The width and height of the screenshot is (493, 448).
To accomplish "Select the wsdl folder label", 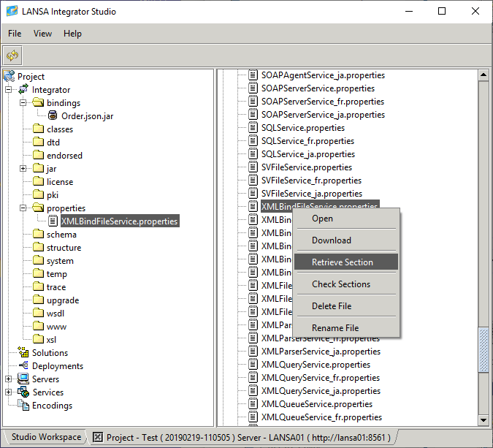I will tap(56, 314).
